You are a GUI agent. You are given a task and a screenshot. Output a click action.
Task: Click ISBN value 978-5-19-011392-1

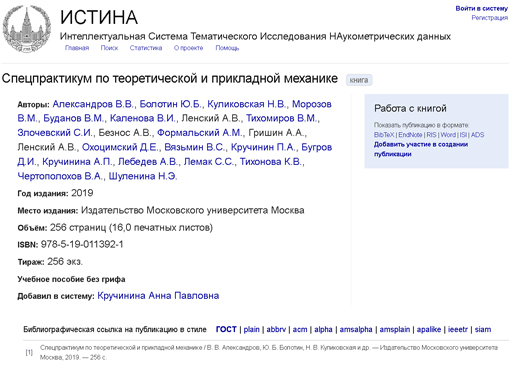click(82, 244)
